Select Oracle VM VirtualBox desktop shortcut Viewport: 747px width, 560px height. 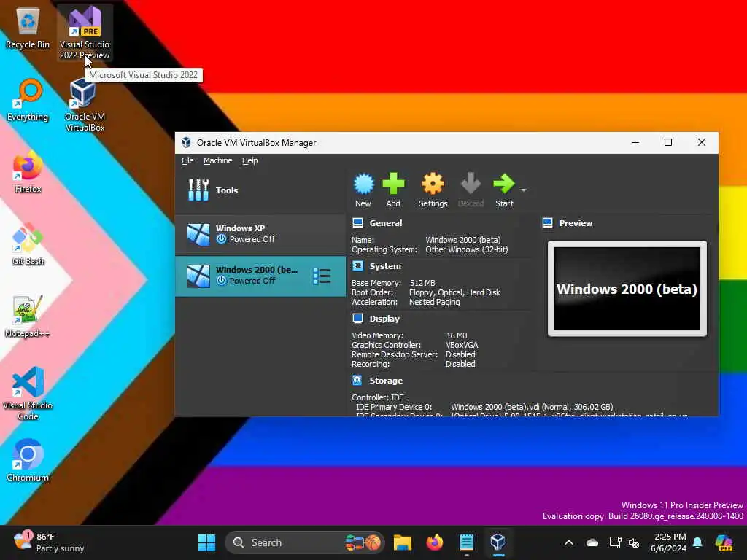tap(85, 106)
